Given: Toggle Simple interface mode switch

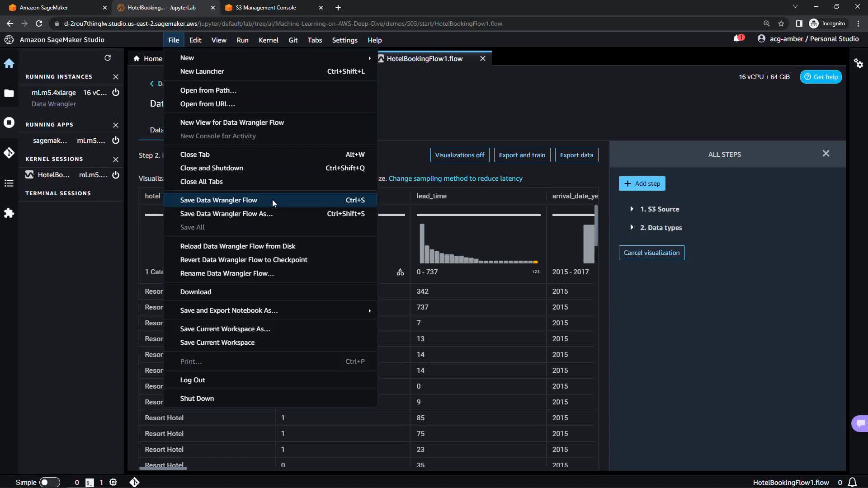Looking at the screenshot, I should (49, 482).
